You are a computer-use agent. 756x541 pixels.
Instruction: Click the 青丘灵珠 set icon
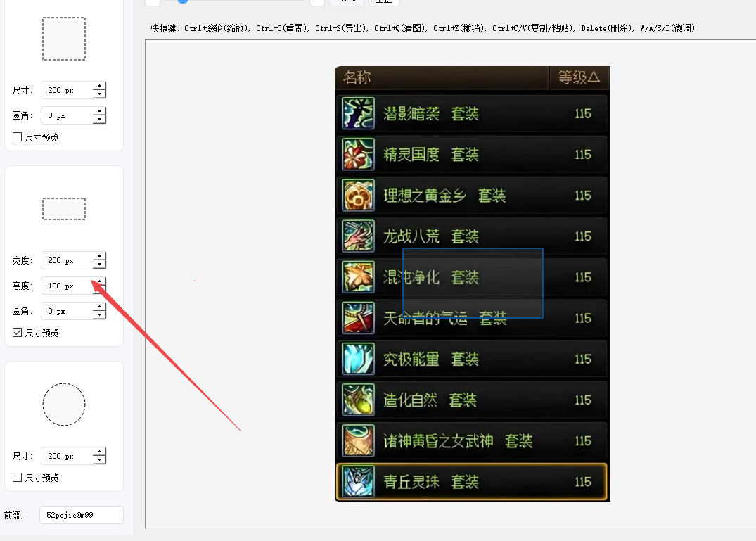[358, 482]
